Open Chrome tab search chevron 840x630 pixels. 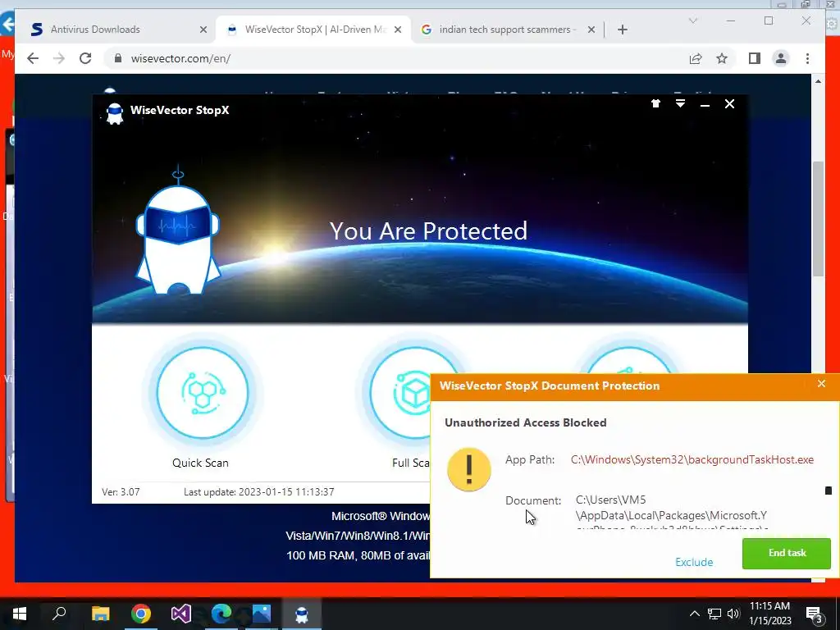[x=692, y=21]
